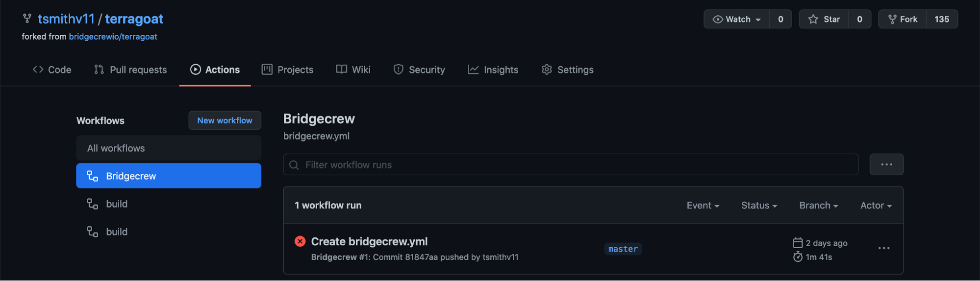Open the three-dot menu beside filter field
The height and width of the screenshot is (281, 980).
pyautogui.click(x=886, y=164)
